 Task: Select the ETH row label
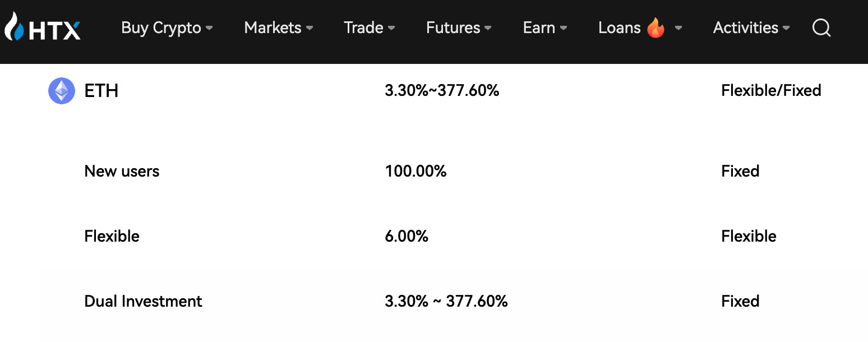click(x=101, y=90)
